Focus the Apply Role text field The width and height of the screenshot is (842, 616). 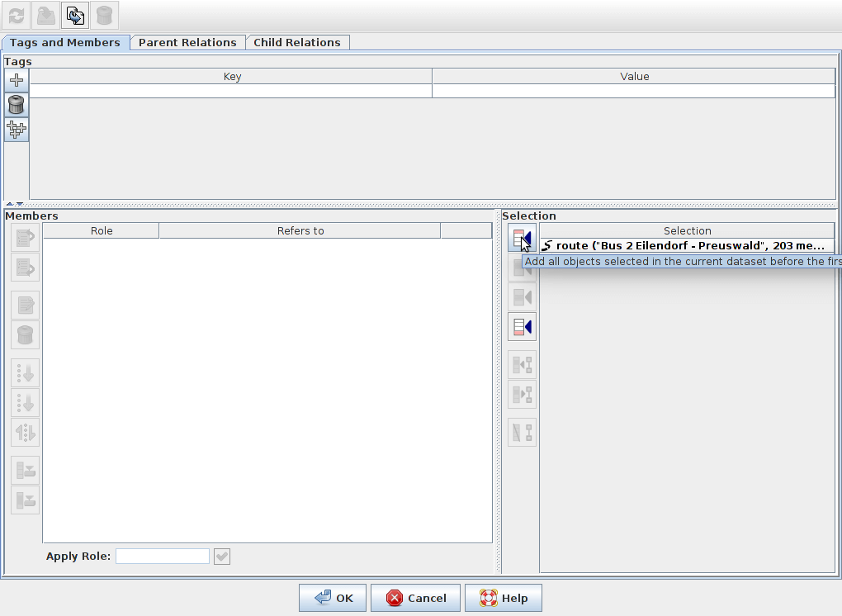point(163,557)
